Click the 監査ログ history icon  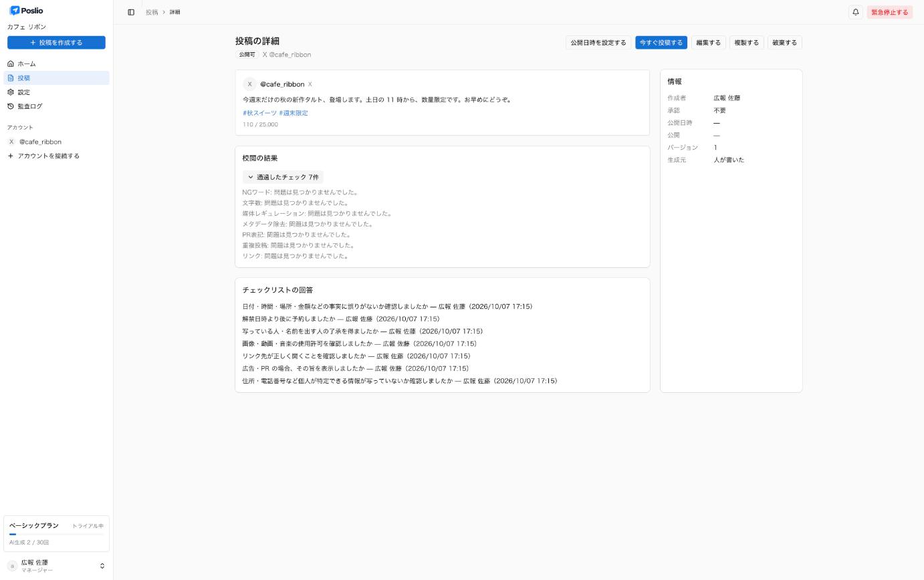click(11, 106)
